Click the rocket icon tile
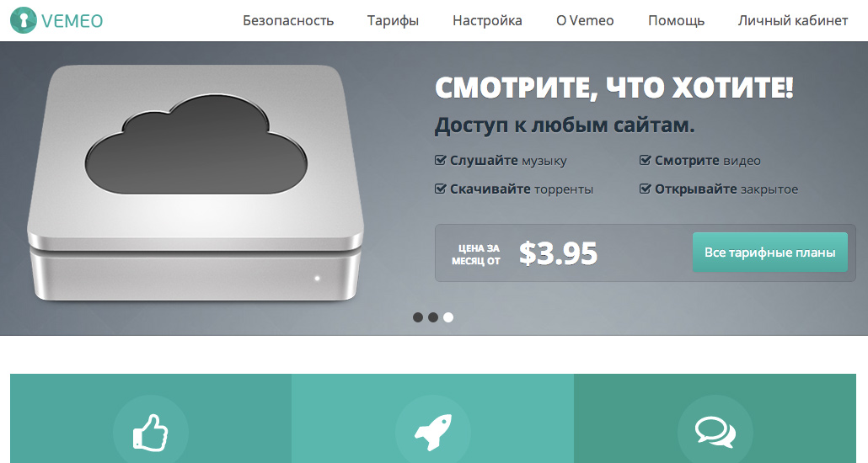 (433, 418)
